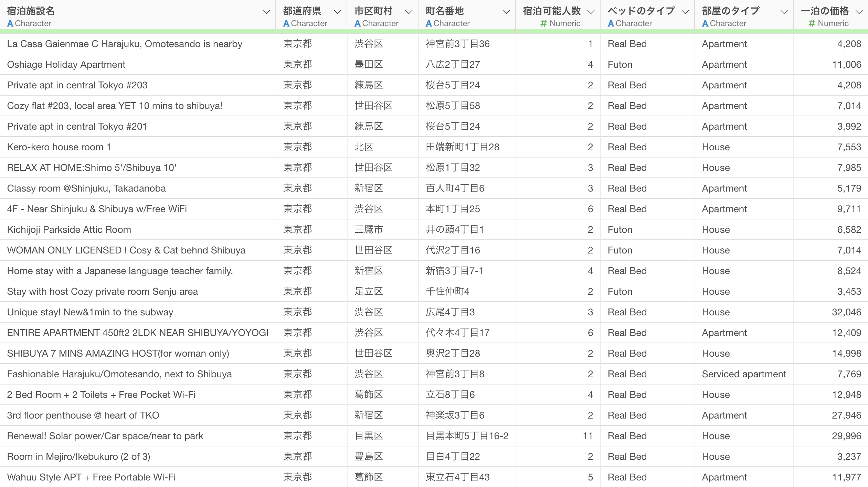868x487 pixels.
Task: Click the 'Serviced apartment' room type cell
Action: [x=744, y=374]
